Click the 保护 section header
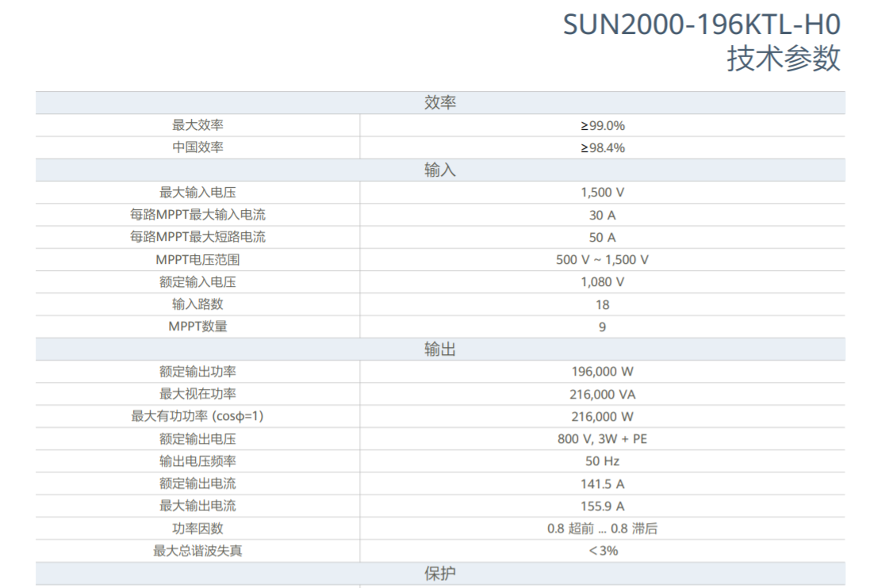Screen dimensions: 889x588 (440, 573)
